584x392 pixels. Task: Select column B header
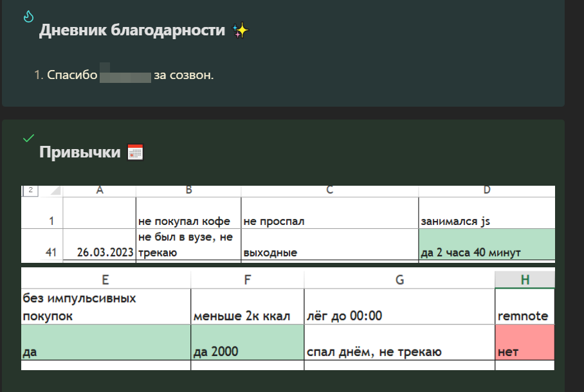188,191
